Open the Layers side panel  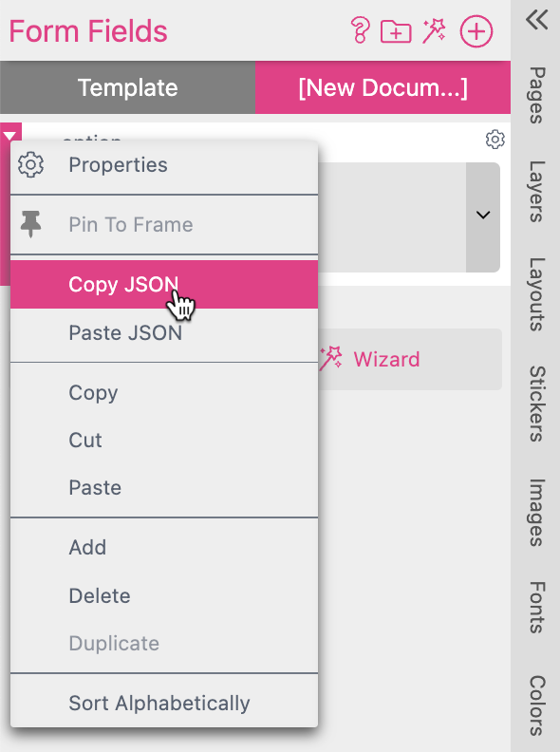point(536,192)
